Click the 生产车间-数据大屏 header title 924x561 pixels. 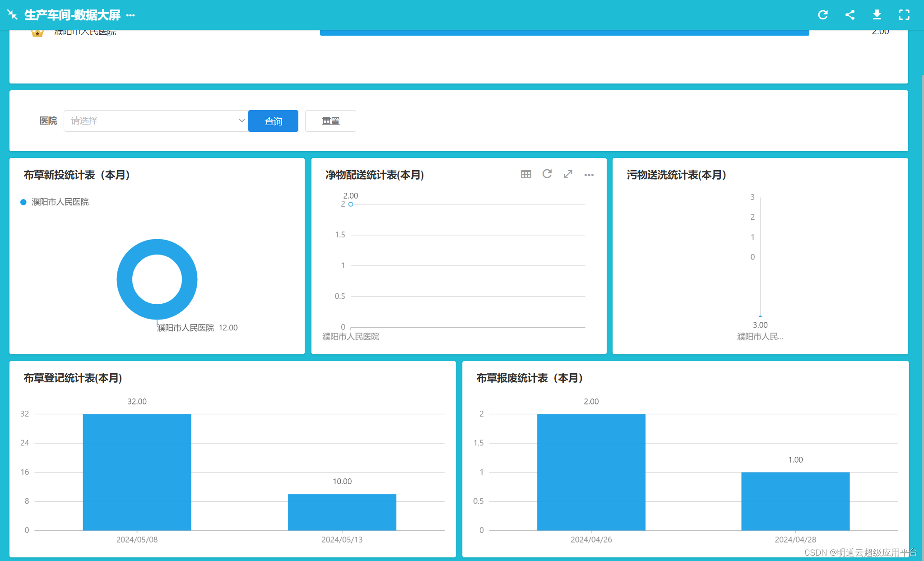72,15
